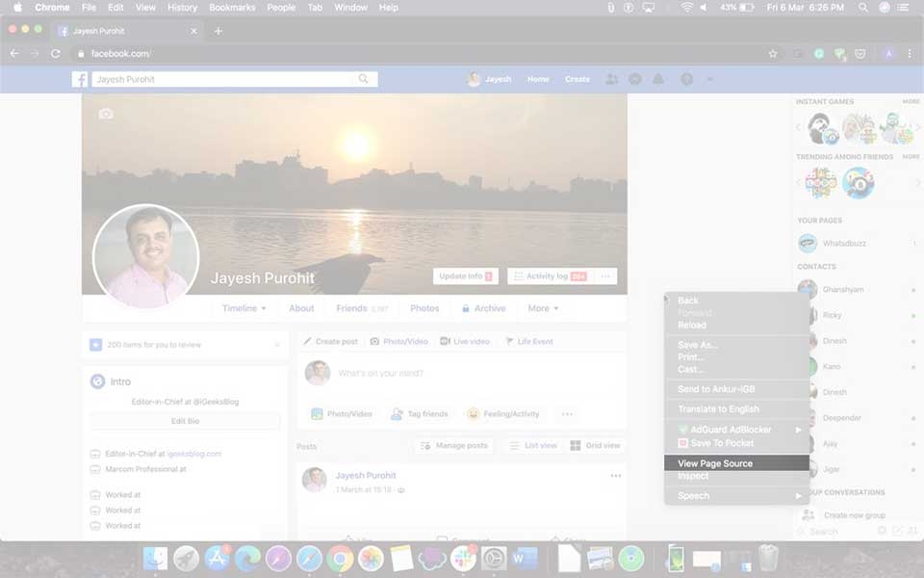Open the Chrome three-dot menu

click(910, 54)
